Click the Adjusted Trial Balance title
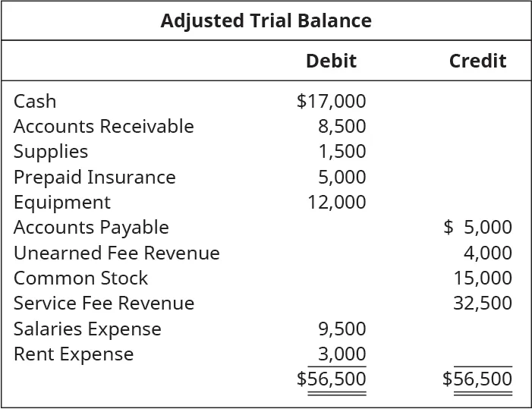The image size is (532, 409). [266, 20]
